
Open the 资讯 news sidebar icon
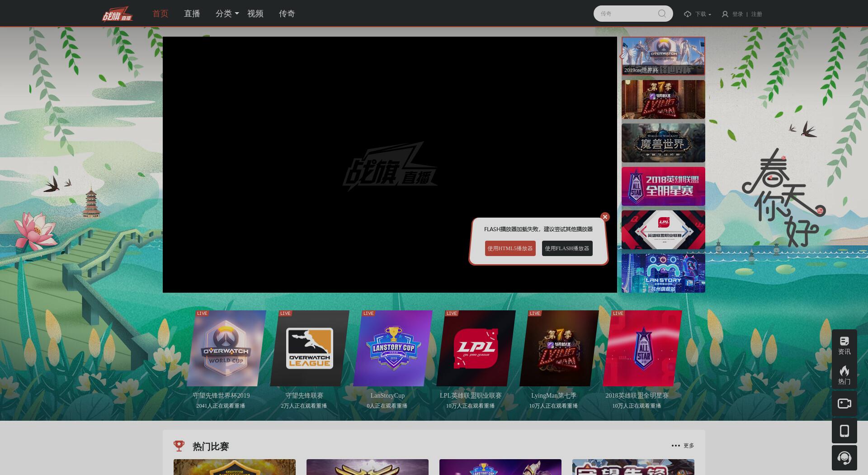pos(844,345)
